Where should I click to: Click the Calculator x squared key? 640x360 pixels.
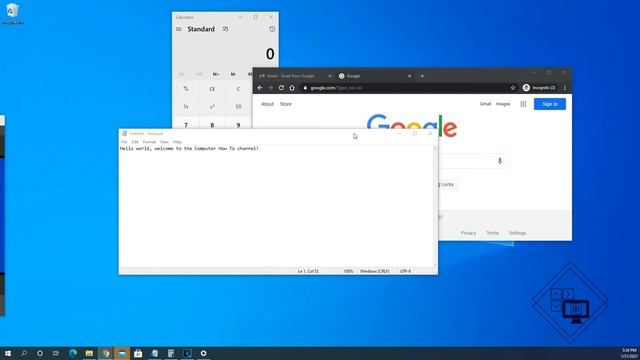[212, 107]
